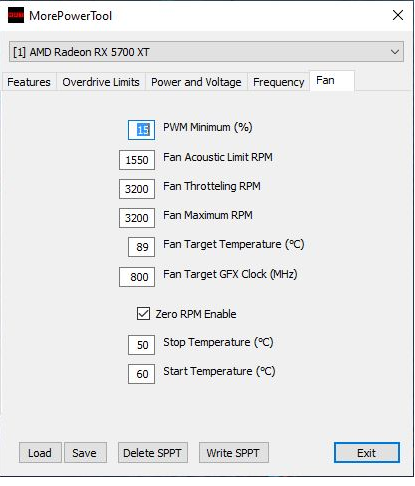Click the Start Temperature input box
Image resolution: width=415 pixels, height=486 pixels.
tap(141, 374)
